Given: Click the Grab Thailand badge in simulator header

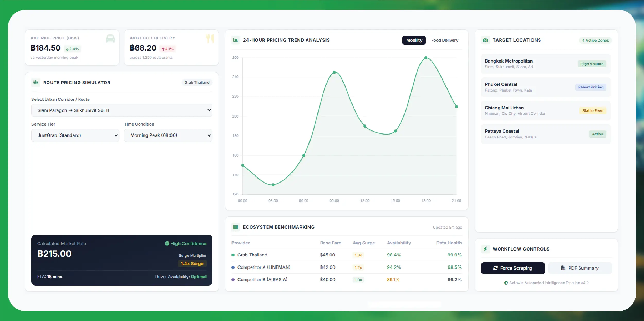Looking at the screenshot, I should coord(197,82).
